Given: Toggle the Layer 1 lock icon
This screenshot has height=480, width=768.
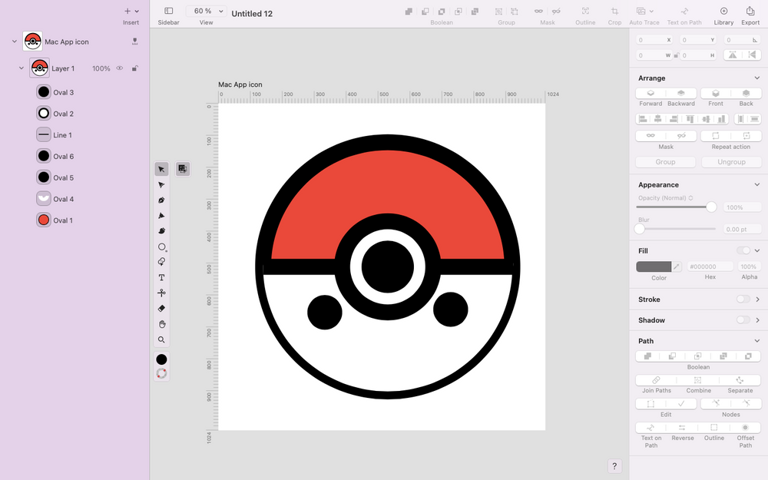Looking at the screenshot, I should (135, 69).
